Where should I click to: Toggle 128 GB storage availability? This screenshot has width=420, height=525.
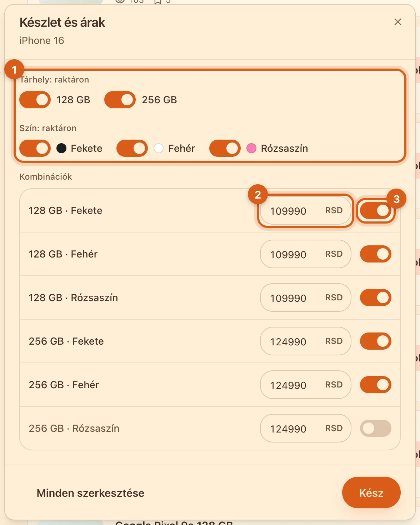(x=35, y=100)
